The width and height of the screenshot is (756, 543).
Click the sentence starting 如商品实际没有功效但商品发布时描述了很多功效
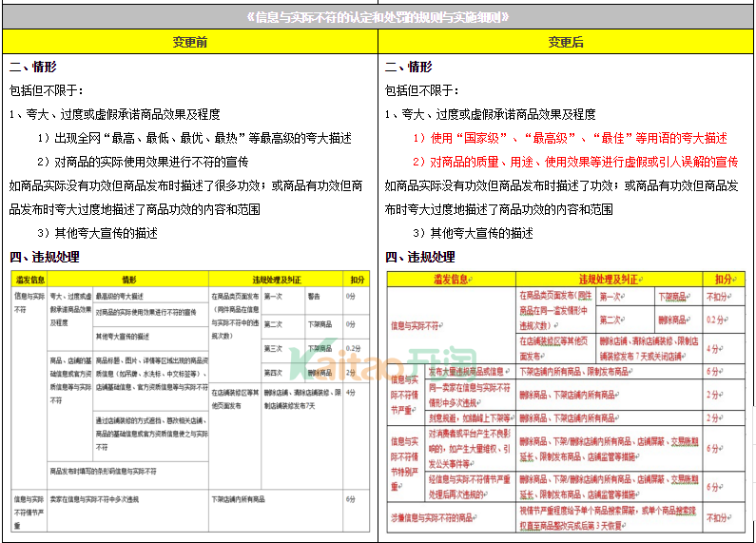click(x=185, y=197)
